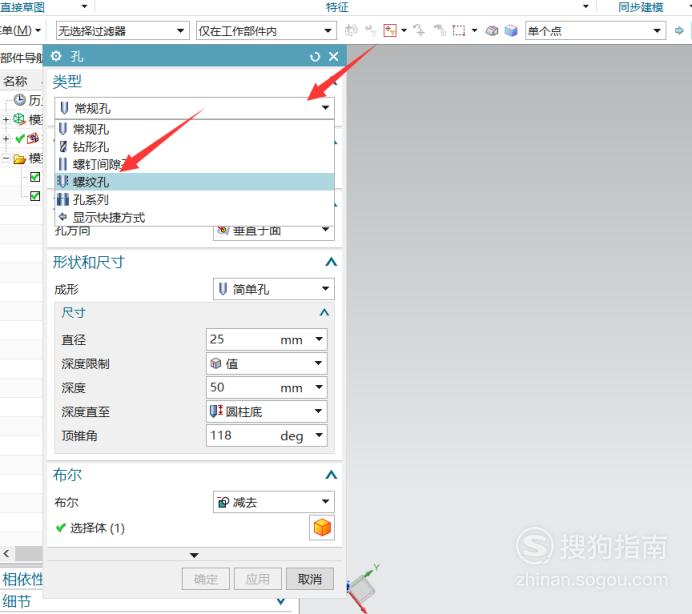Open the arrow next to 顶锥角 deg field

point(319,435)
